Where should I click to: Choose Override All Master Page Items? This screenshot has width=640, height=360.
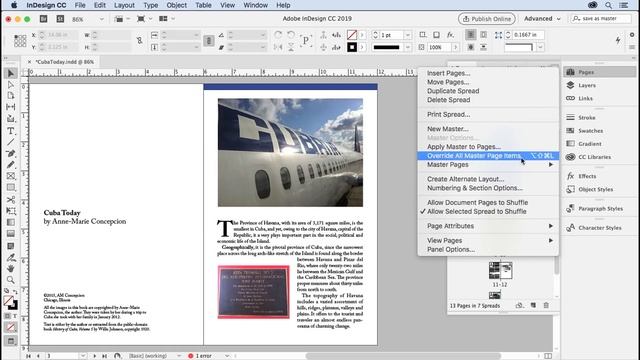coord(488,156)
